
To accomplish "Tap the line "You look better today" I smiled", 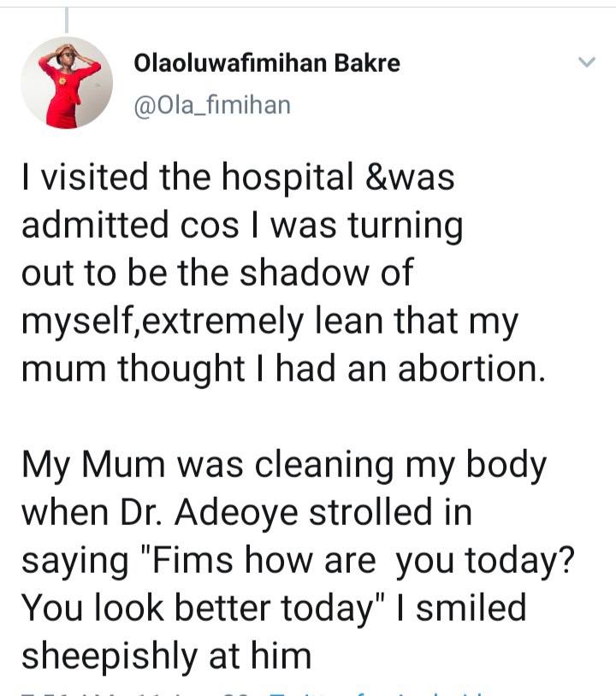I will point(274,608).
